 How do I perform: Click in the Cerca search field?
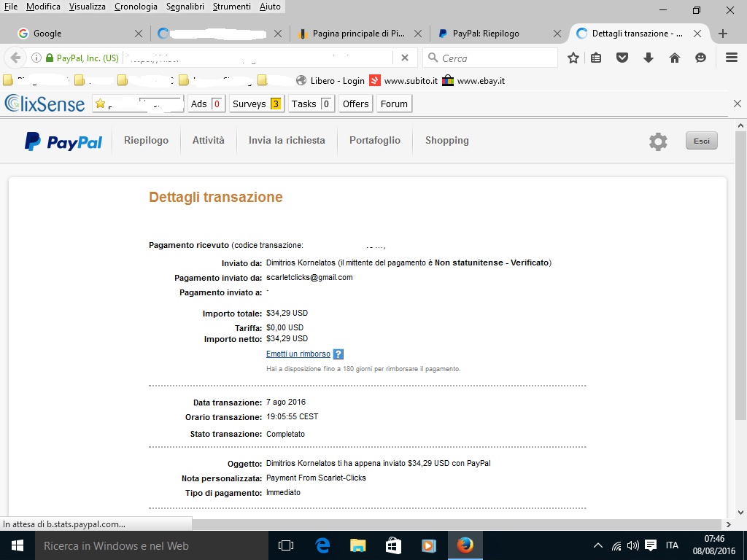tap(489, 58)
